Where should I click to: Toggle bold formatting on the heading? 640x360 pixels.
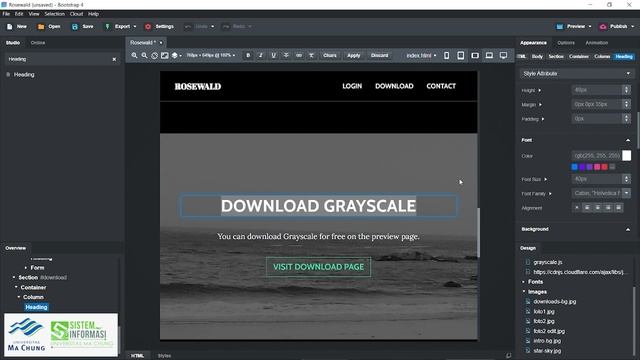pyautogui.click(x=248, y=56)
